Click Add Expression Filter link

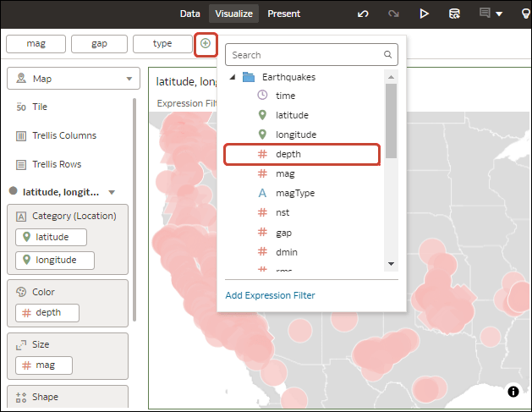(x=270, y=295)
